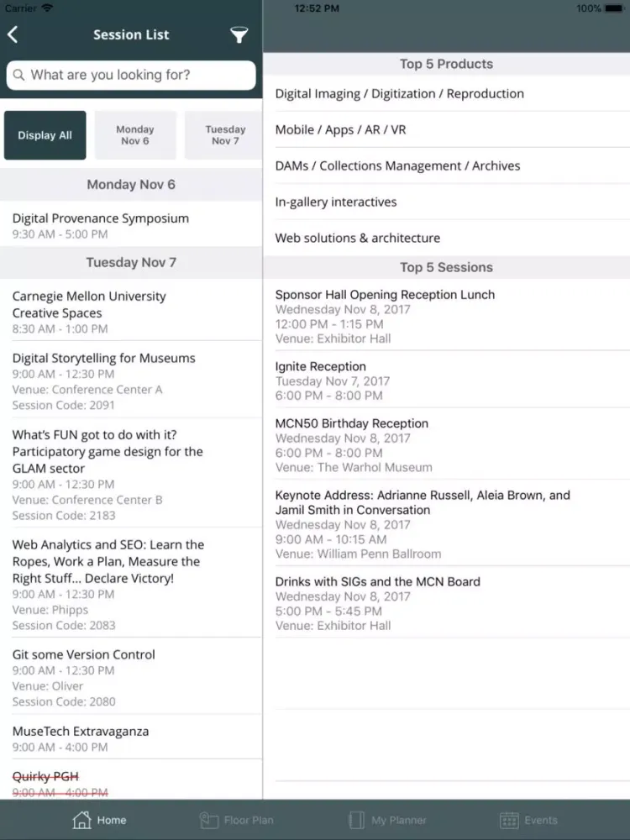The image size is (630, 840).
Task: Select Mobile / Apps / AR / VR product
Action: coord(447,129)
